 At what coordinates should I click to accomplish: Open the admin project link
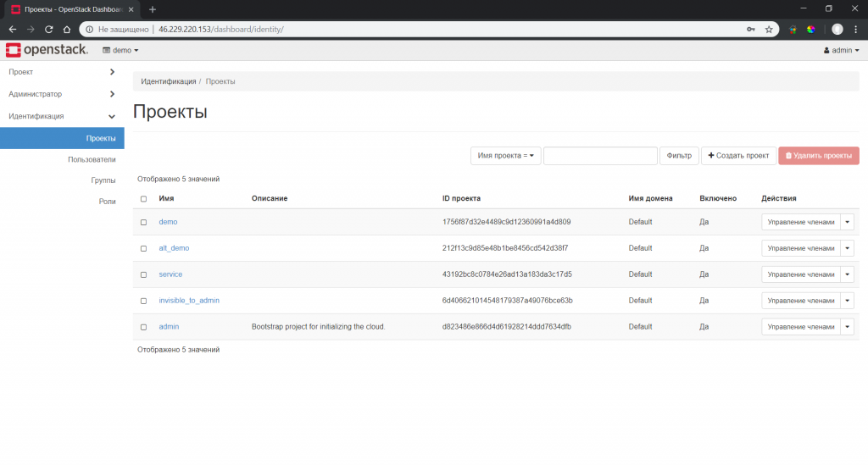click(169, 327)
